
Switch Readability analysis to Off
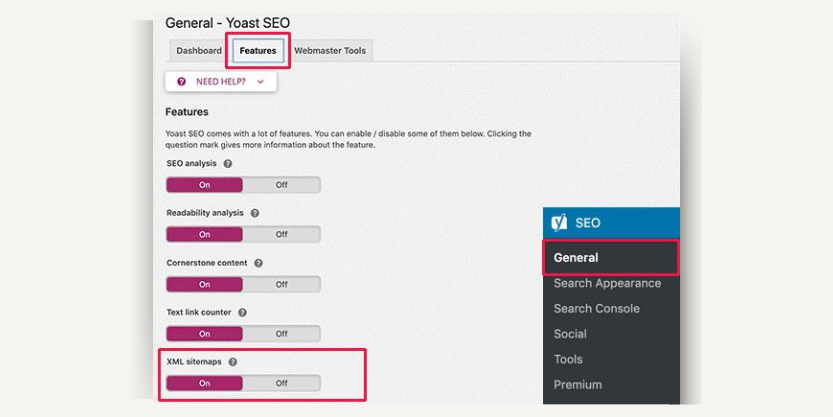coord(282,234)
